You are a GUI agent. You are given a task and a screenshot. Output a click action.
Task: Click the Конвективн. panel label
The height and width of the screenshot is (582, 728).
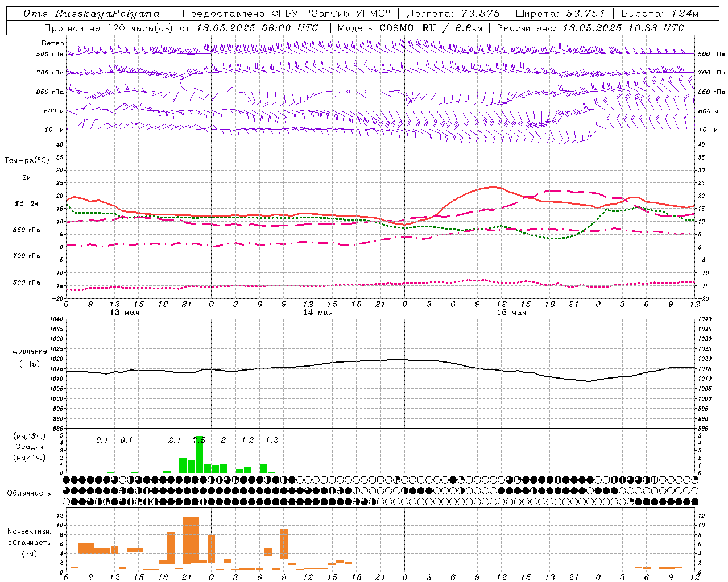pyautogui.click(x=29, y=531)
